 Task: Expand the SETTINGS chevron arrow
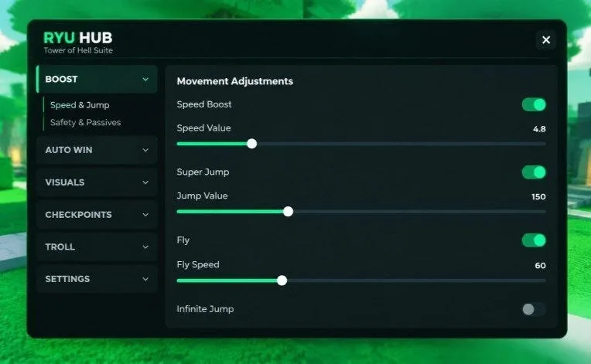tap(145, 279)
